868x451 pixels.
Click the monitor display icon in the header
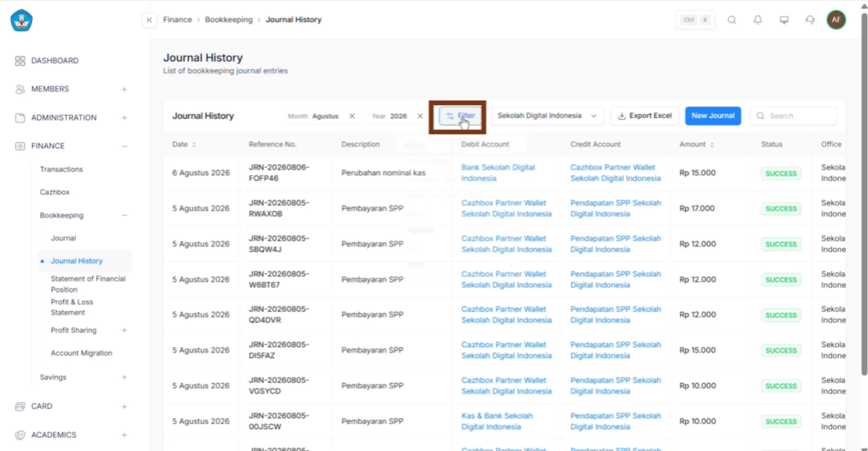click(x=784, y=20)
